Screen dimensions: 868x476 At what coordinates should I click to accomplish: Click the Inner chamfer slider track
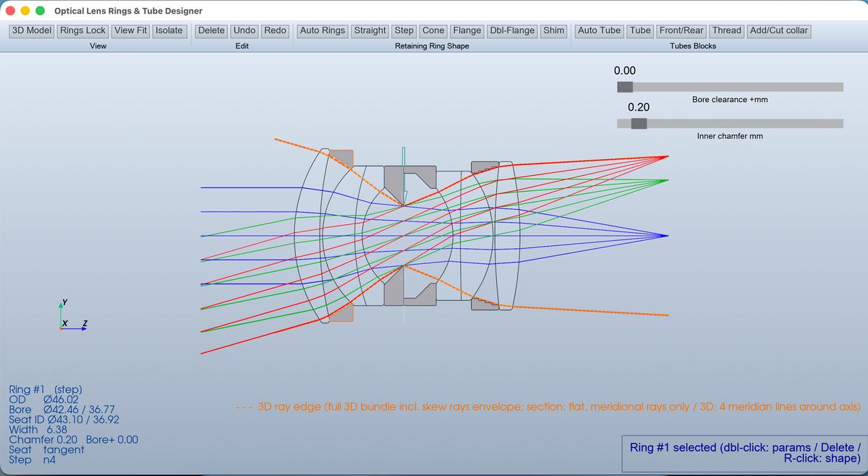[730, 123]
